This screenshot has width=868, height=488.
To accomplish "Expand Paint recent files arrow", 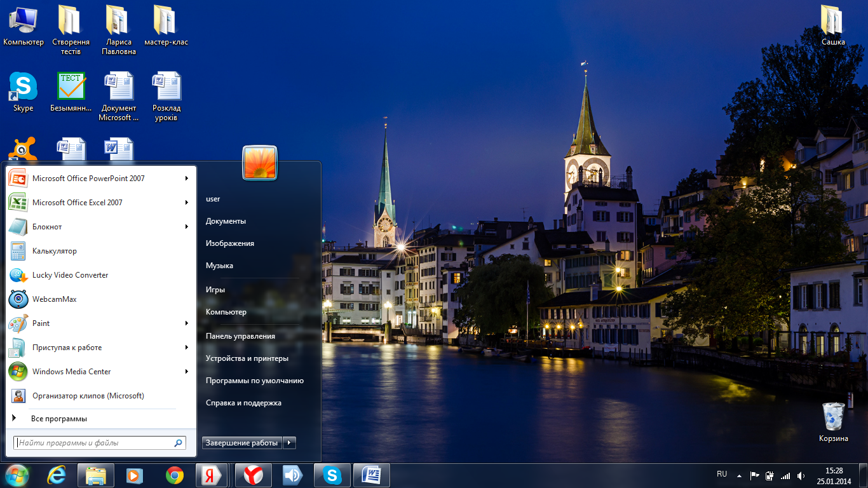I will [187, 323].
